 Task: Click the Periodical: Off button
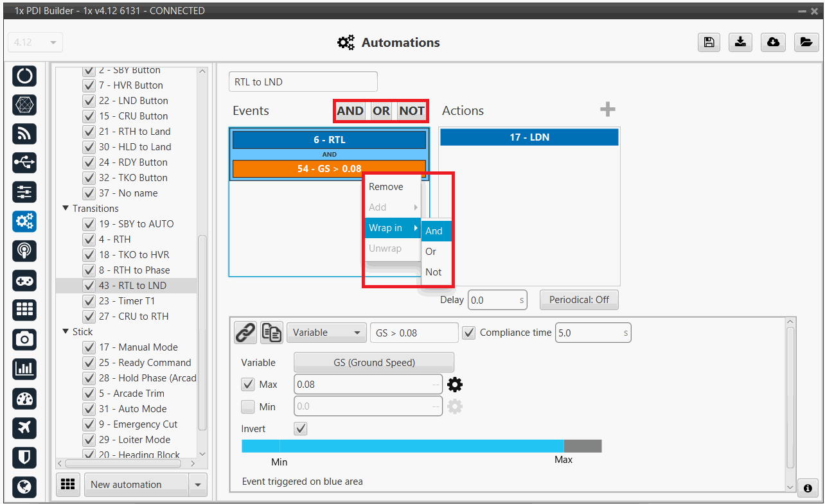[579, 300]
